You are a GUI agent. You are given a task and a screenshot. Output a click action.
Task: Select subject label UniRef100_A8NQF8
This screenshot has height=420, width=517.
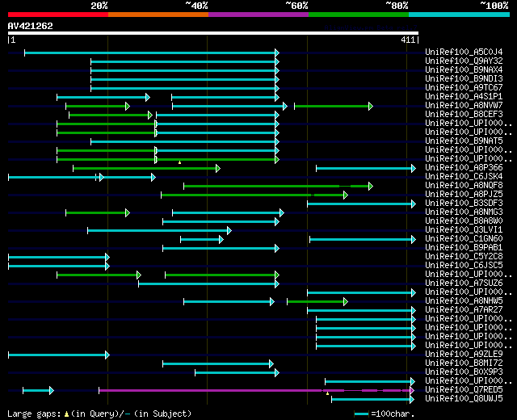[x=464, y=185]
